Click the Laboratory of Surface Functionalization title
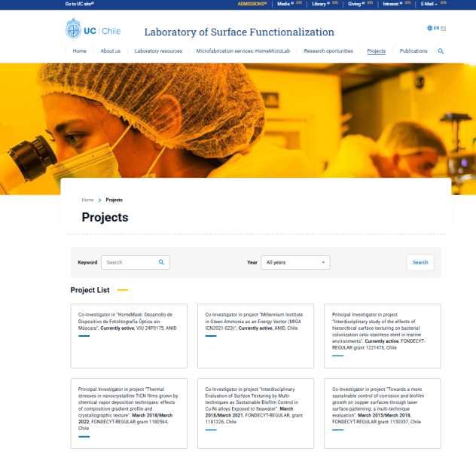Screen dimensions: 476x452 pos(240,32)
